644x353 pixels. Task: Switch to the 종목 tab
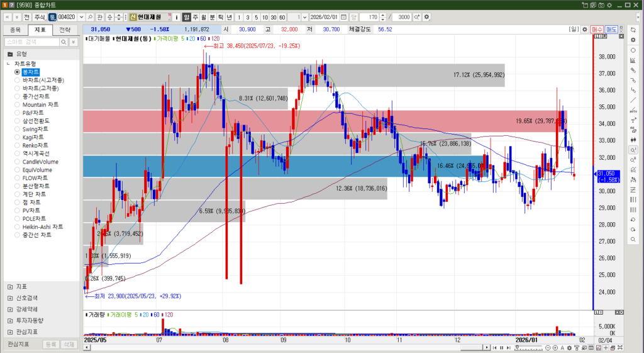(15, 30)
